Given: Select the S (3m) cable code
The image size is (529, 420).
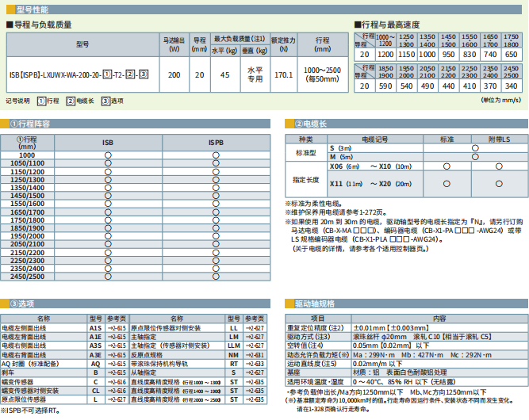Looking at the screenshot, I should (340, 148).
